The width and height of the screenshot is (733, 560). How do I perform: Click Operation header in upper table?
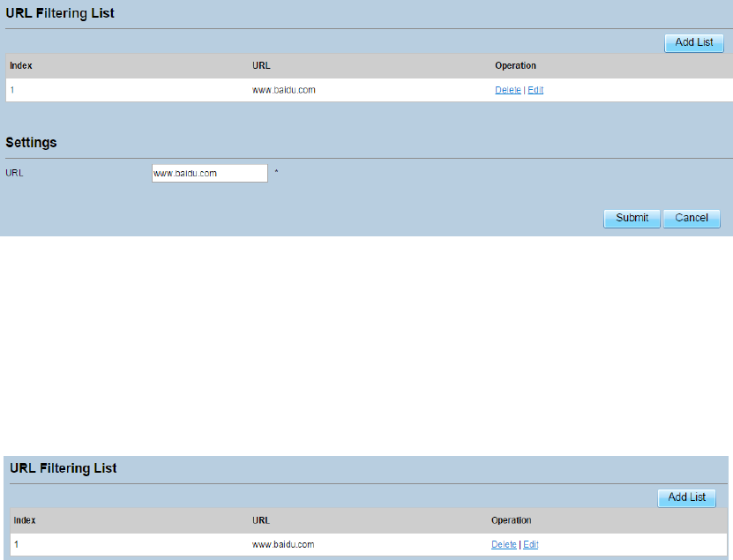(x=515, y=66)
